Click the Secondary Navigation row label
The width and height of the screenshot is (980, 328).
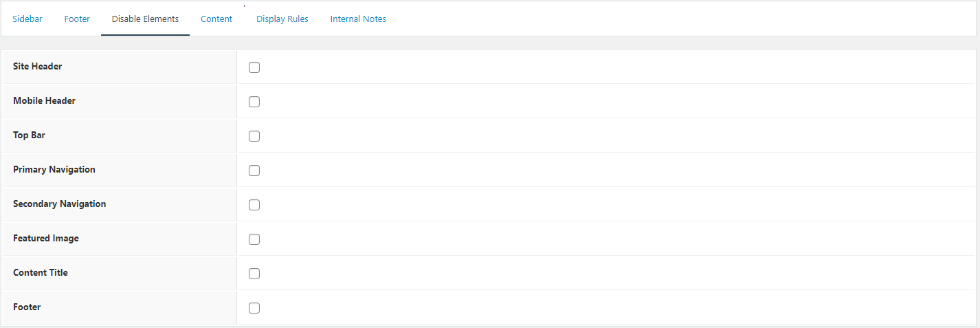click(x=60, y=204)
